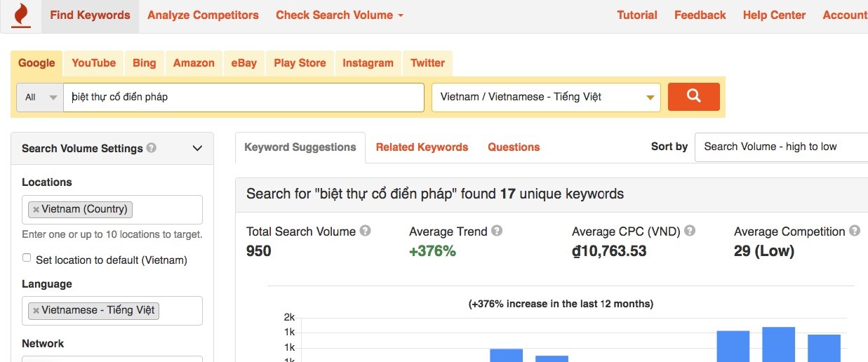Image resolution: width=868 pixels, height=362 pixels.
Task: Enable Set location to default checkbox
Action: point(27,258)
